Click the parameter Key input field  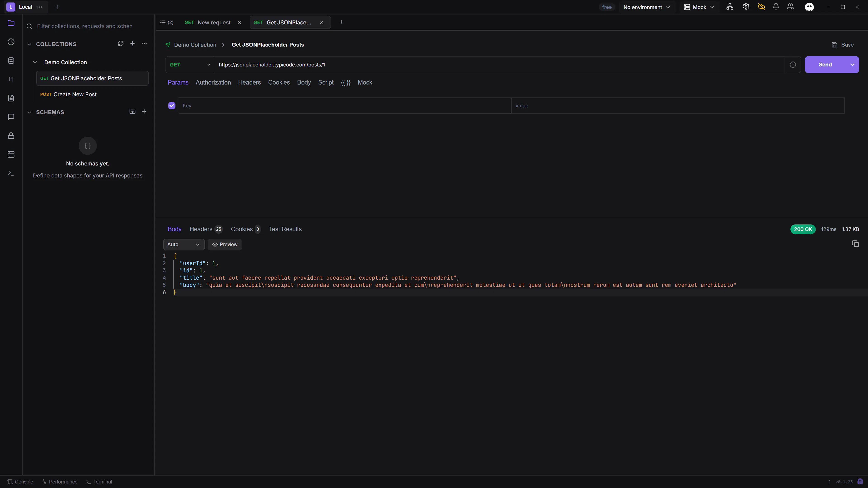(345, 106)
